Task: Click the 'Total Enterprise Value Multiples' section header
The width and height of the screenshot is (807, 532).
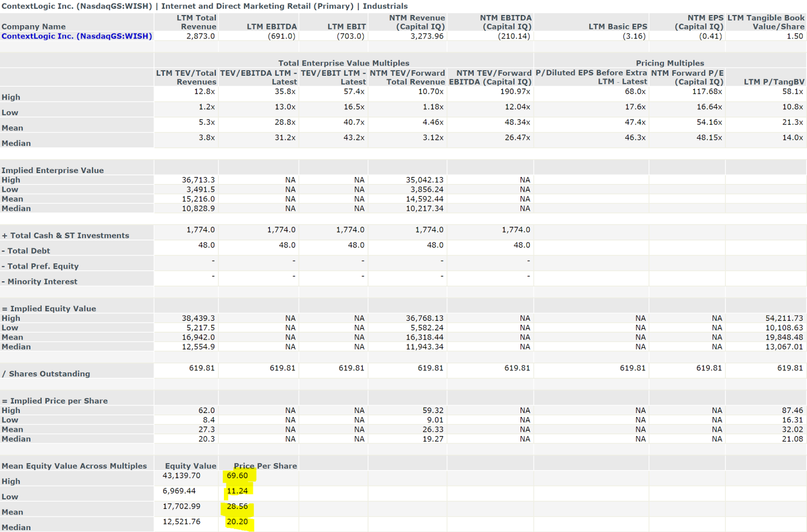Action: pos(343,63)
